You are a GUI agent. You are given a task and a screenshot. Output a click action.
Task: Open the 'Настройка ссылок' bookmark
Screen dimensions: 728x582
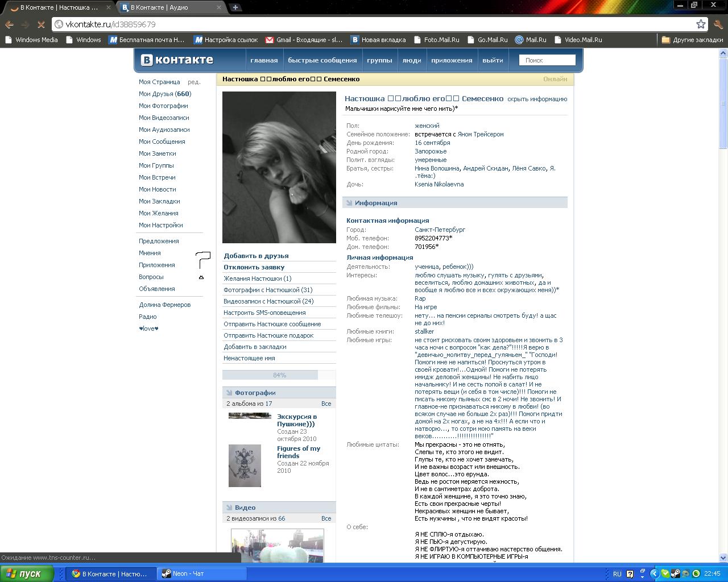(226, 40)
